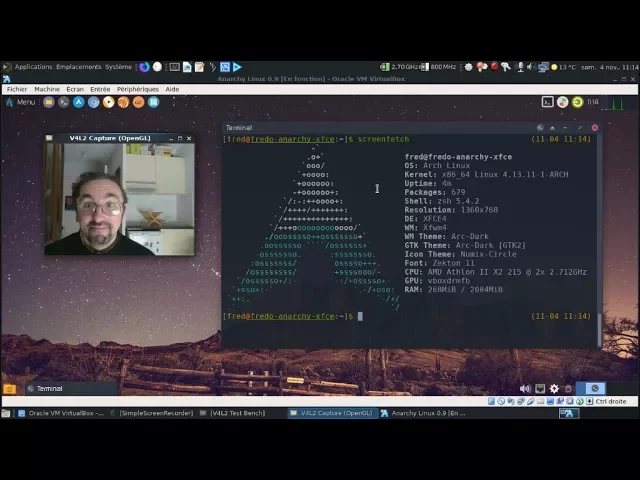Open the guest Menu button

point(21,102)
